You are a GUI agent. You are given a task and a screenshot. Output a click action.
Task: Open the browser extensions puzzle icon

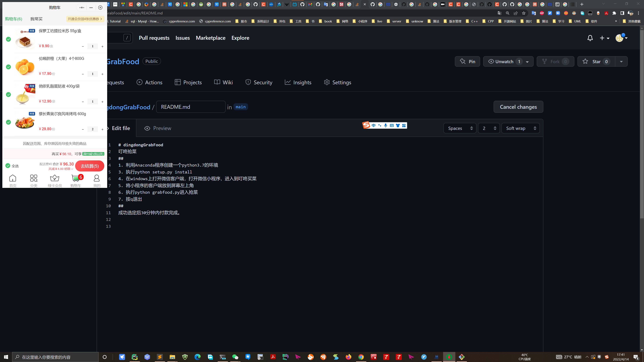pyautogui.click(x=614, y=13)
